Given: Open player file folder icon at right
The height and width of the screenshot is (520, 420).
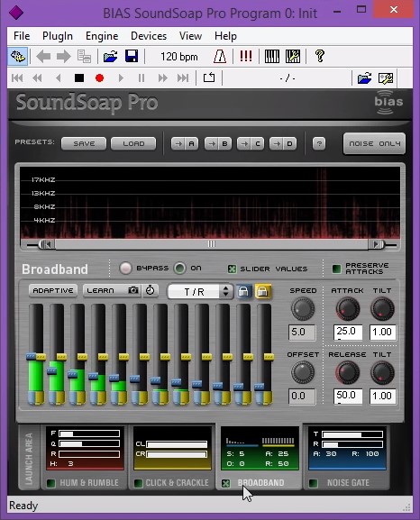Looking at the screenshot, I should click(x=365, y=78).
